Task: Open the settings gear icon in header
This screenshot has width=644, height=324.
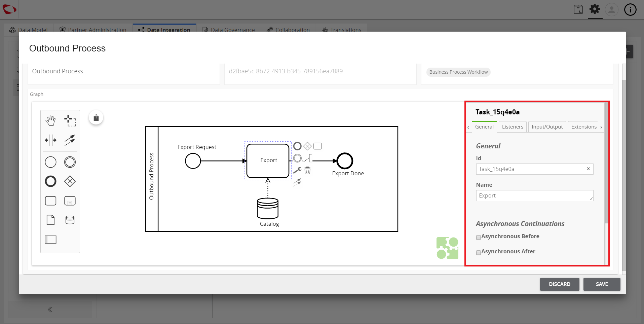Action: [x=595, y=9]
